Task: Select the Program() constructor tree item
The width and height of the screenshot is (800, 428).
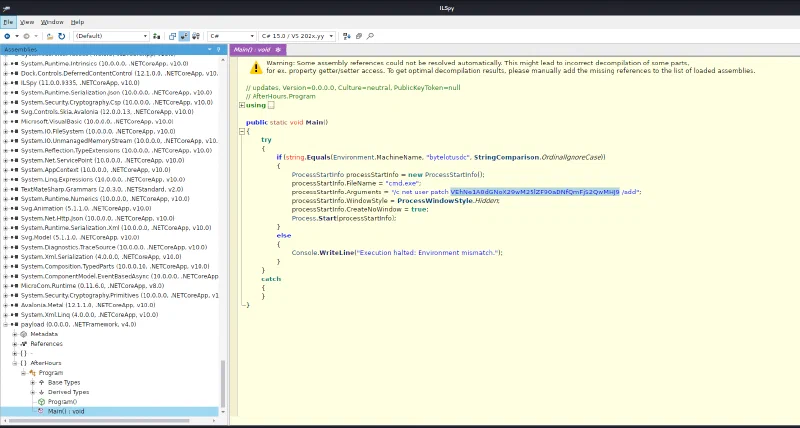Action: tap(62, 402)
